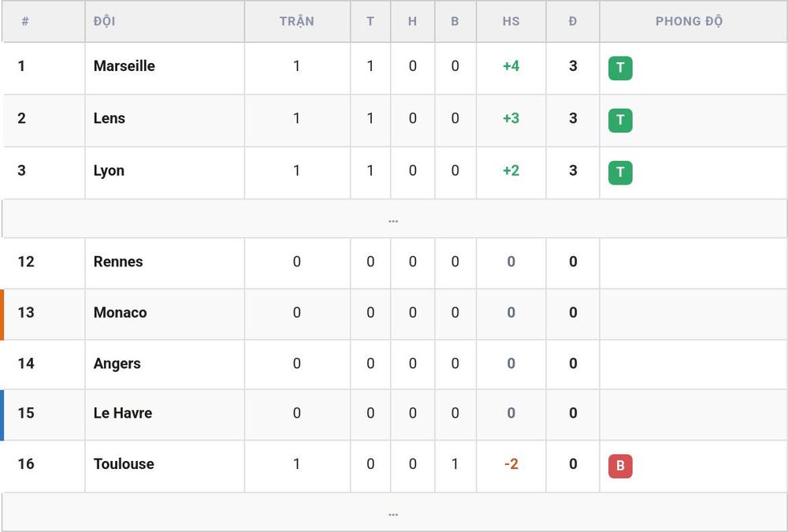Select the Monaco team name
Screen dimensions: 788x532
pyautogui.click(x=120, y=312)
